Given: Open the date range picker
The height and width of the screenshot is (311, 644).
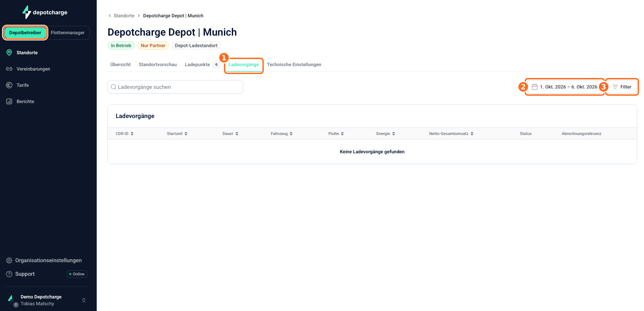Looking at the screenshot, I should coord(565,87).
